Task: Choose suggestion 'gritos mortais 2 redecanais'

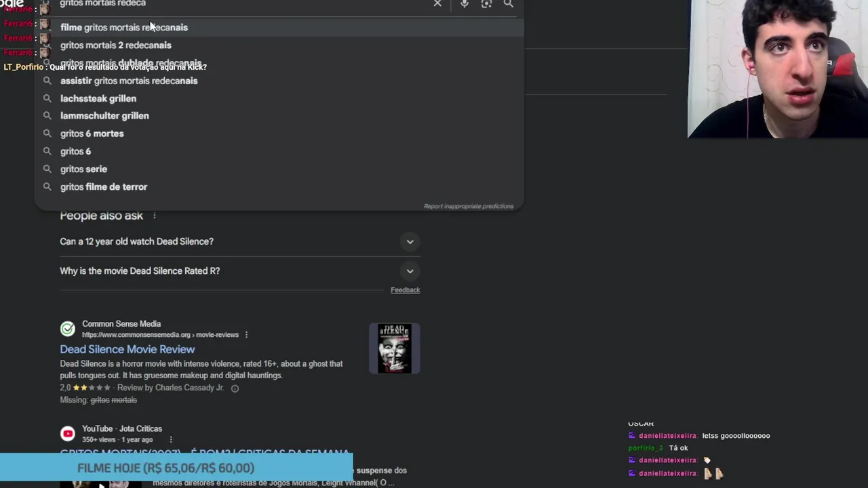Action: [x=279, y=45]
